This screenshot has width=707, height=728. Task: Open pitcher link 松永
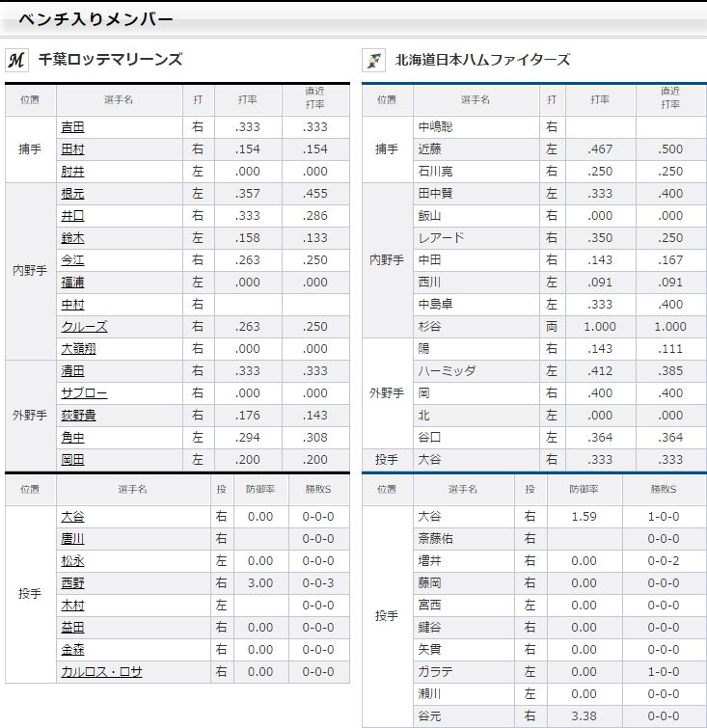pyautogui.click(x=73, y=561)
